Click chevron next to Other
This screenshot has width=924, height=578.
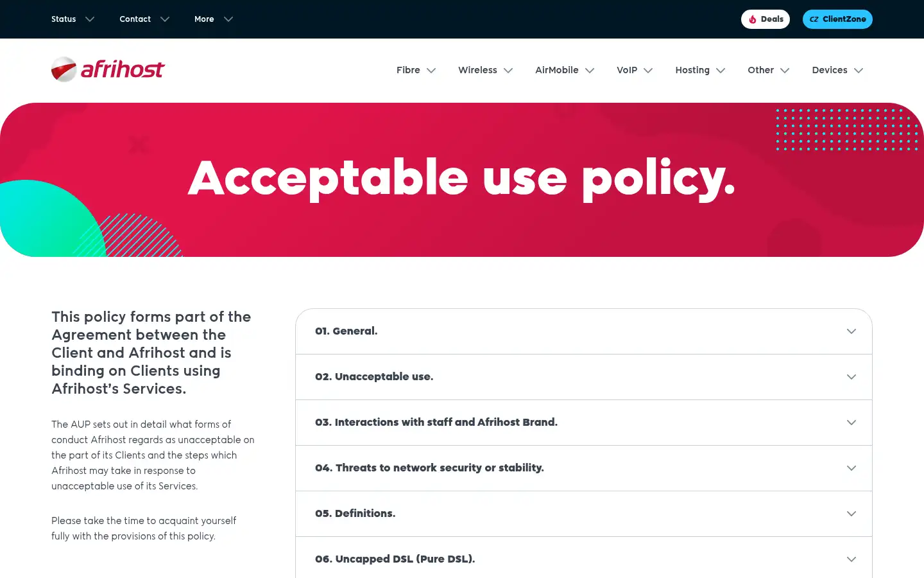pyautogui.click(x=785, y=71)
